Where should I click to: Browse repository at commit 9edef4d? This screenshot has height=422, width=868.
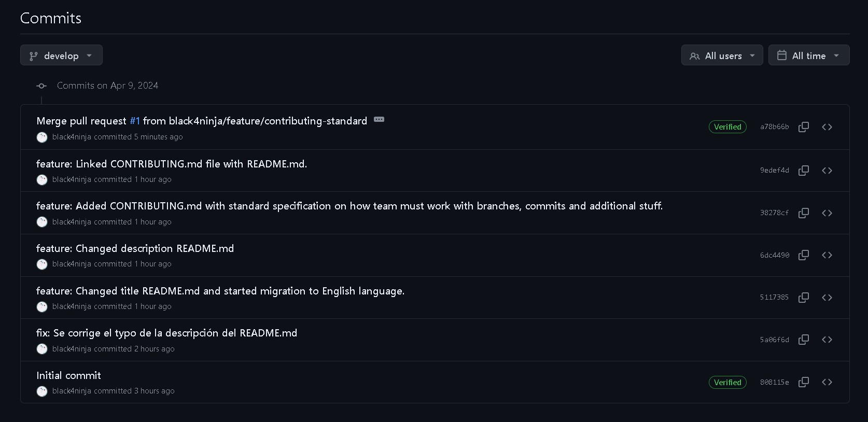827,171
